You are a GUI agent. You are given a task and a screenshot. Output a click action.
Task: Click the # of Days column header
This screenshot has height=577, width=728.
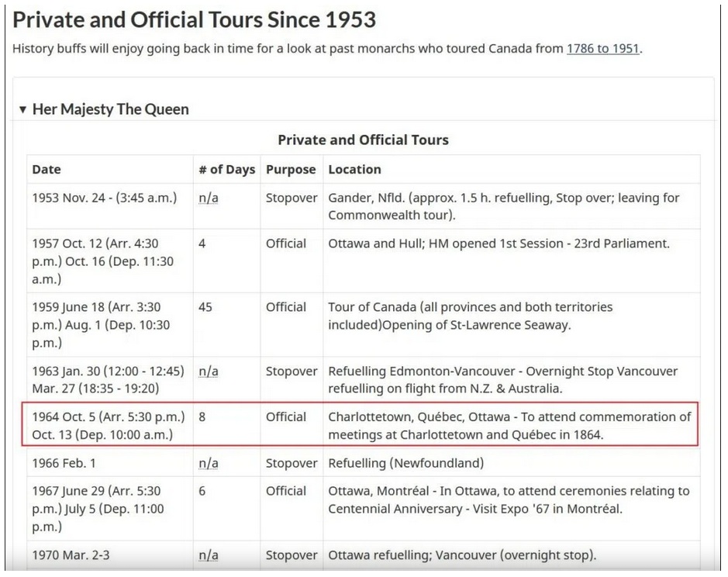tap(227, 170)
